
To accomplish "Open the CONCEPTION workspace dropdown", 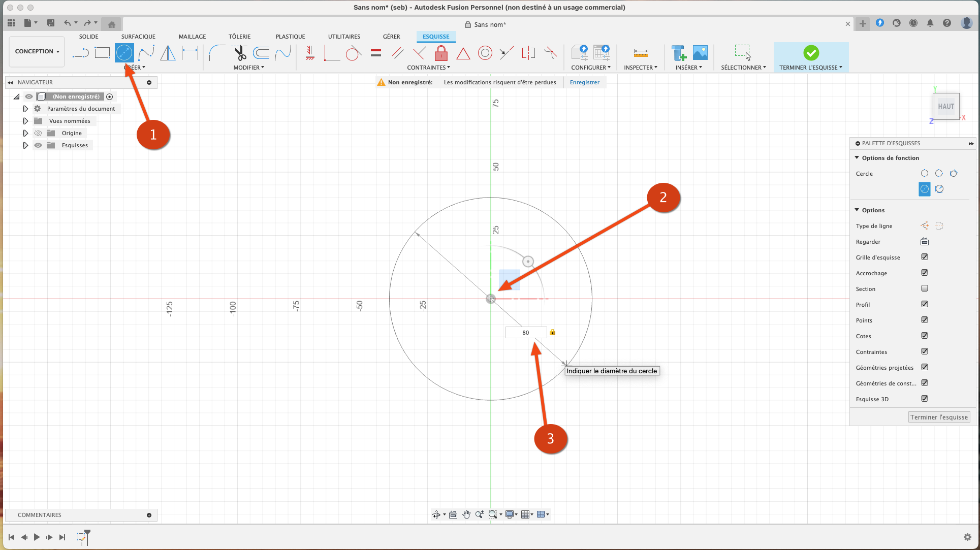I will 37,51.
